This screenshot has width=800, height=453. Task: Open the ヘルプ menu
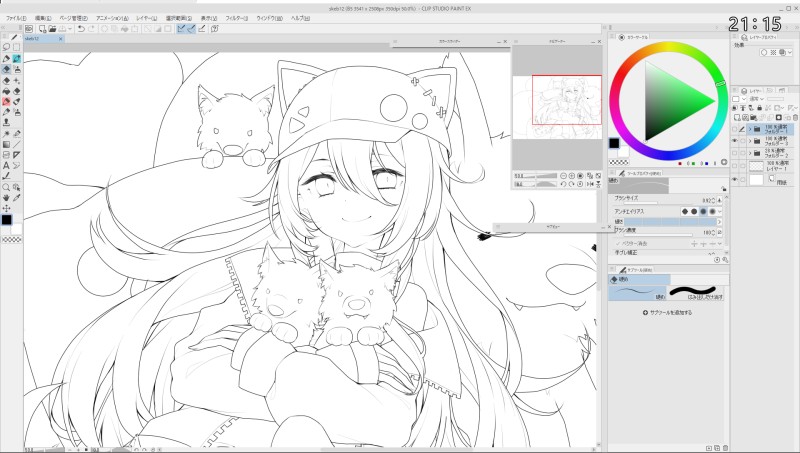(x=300, y=18)
